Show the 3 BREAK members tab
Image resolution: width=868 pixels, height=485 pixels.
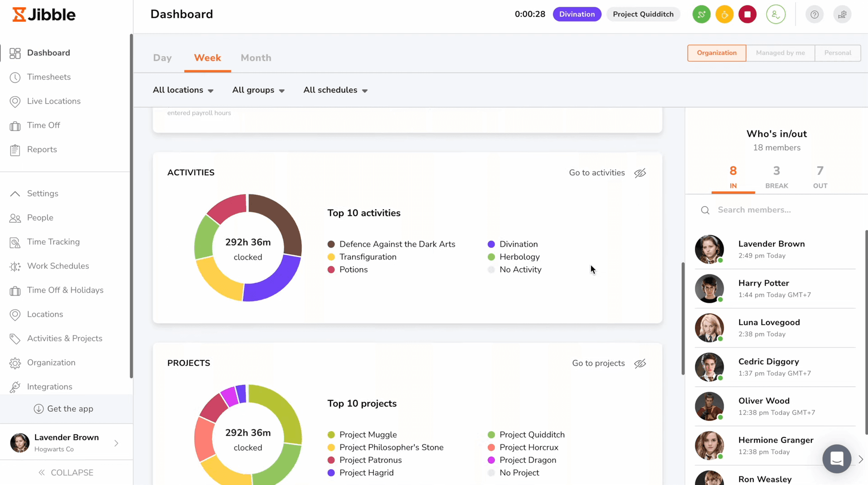coord(776,177)
